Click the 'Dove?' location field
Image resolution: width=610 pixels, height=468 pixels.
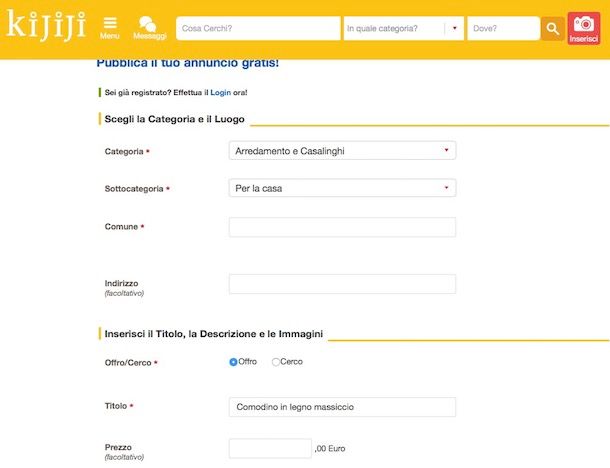click(503, 28)
